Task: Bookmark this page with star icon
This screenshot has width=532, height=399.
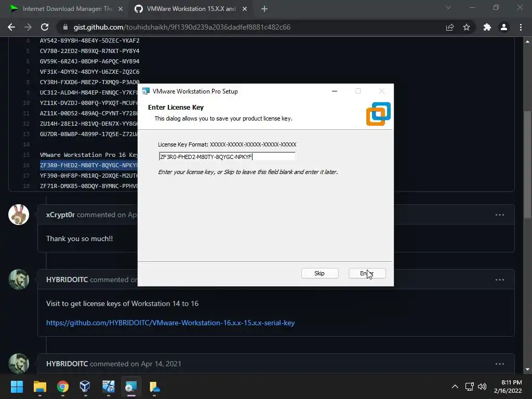Action: pos(467,27)
